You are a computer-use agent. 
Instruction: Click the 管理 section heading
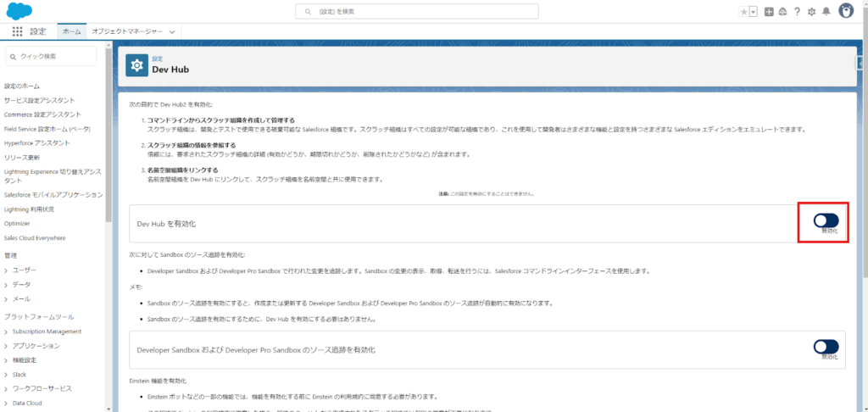tap(10, 256)
